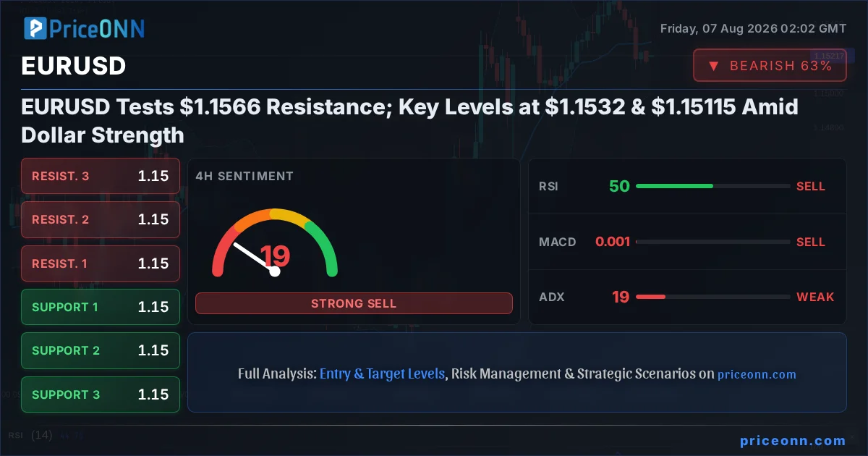Click the ADX value 19

(x=621, y=297)
